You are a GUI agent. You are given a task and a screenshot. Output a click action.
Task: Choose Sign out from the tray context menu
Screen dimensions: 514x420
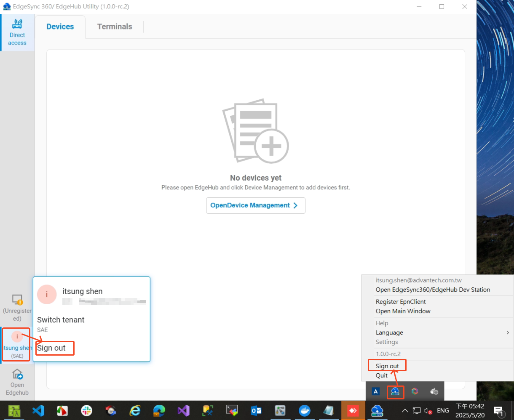386,365
